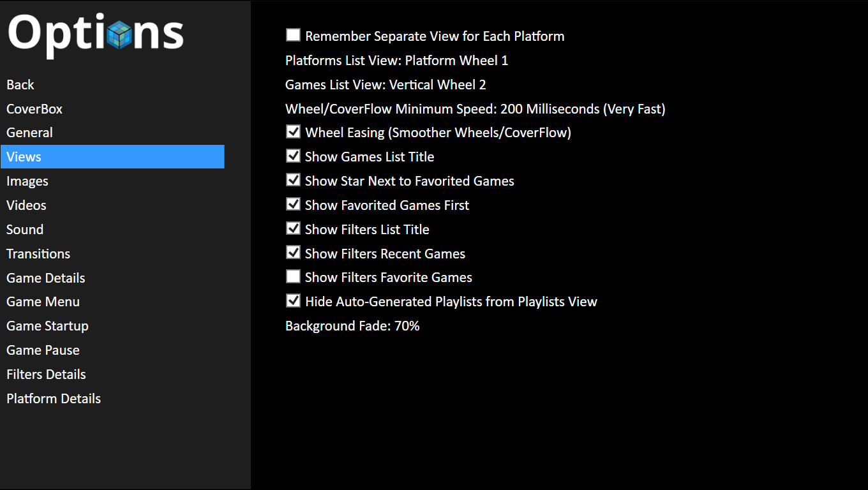Viewport: 868px width, 490px height.
Task: Enable Show Filters Favorite Games checkbox
Action: [x=293, y=277]
